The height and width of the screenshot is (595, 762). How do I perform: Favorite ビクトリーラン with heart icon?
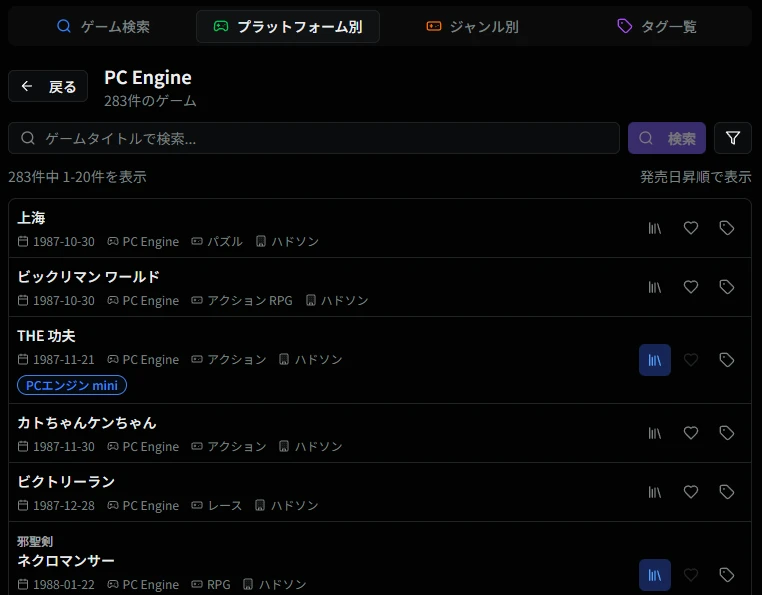691,492
